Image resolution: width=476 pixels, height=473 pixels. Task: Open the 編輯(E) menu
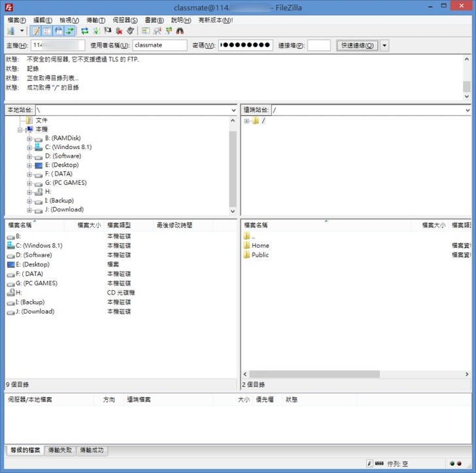click(42, 20)
